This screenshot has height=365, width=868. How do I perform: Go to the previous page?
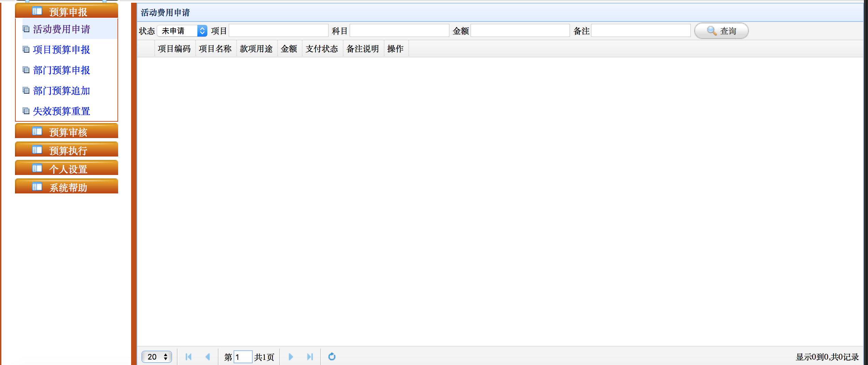pos(208,357)
